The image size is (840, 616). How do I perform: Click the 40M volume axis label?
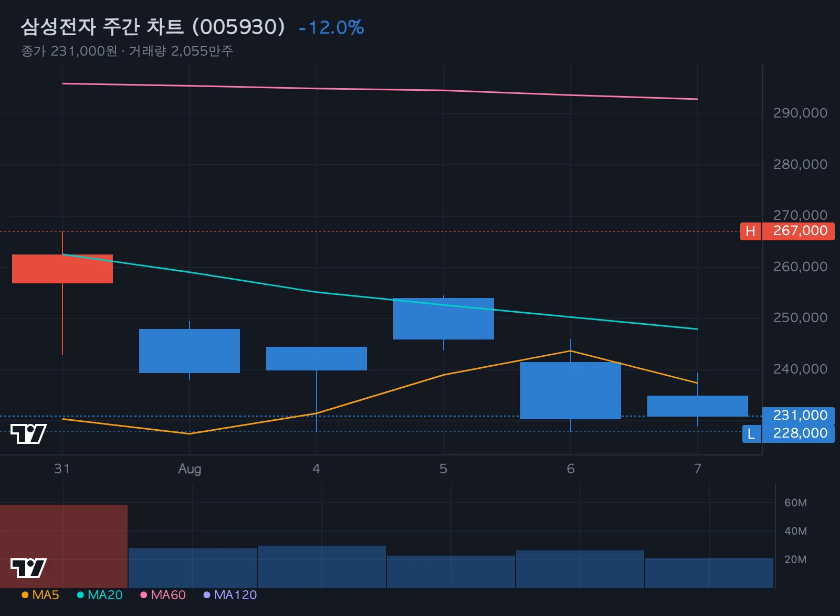(x=795, y=531)
